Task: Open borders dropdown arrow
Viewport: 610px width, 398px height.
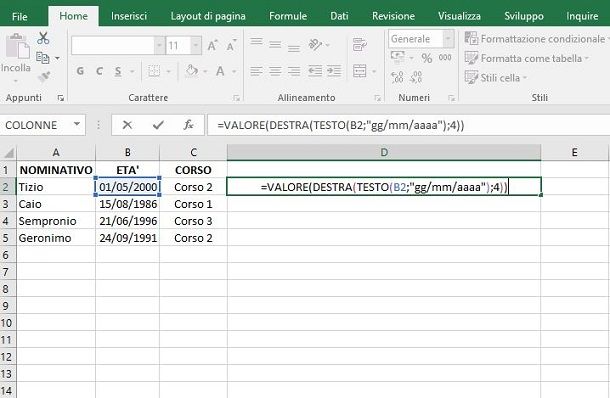Action: [168, 72]
